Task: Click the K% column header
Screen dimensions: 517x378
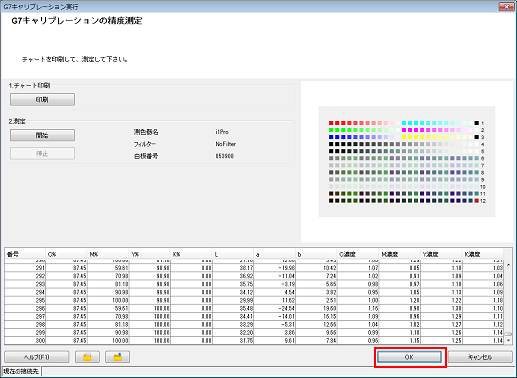Action: (x=191, y=254)
